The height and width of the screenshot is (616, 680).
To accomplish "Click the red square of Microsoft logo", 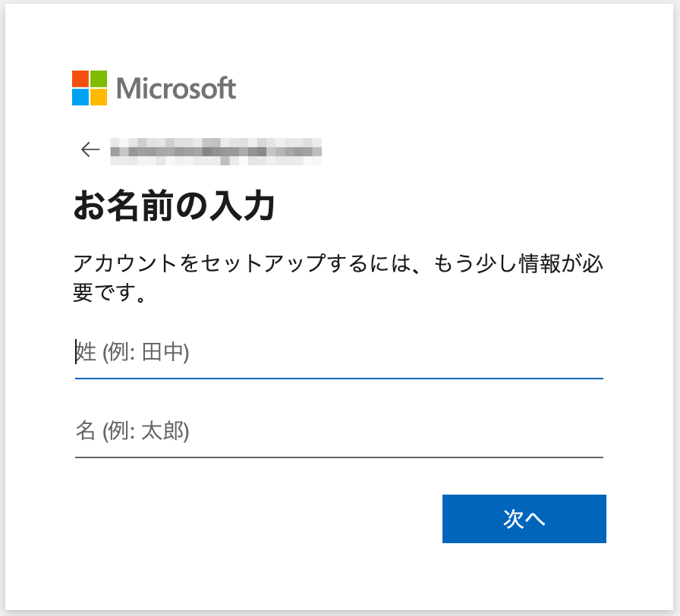I will coord(80,79).
